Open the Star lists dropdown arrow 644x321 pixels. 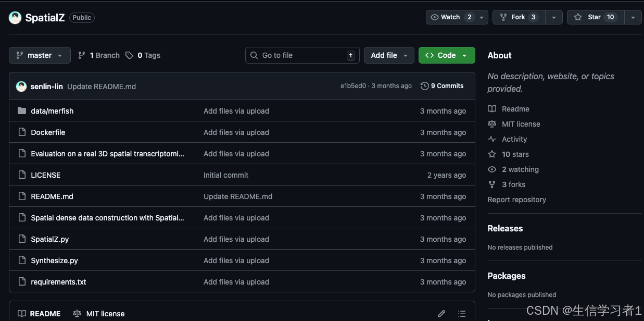[x=633, y=17]
